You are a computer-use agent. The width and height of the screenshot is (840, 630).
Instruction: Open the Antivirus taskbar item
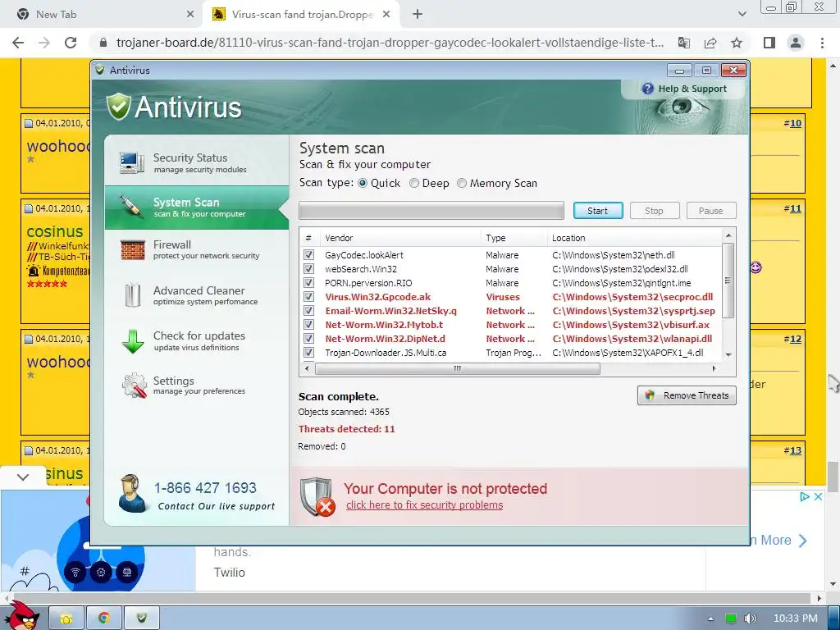[141, 619]
